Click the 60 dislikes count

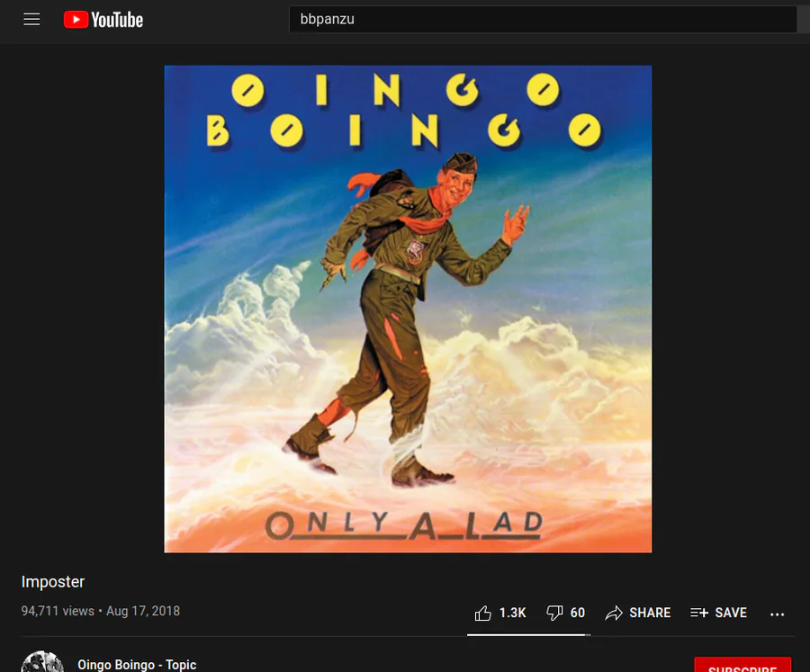(x=578, y=614)
